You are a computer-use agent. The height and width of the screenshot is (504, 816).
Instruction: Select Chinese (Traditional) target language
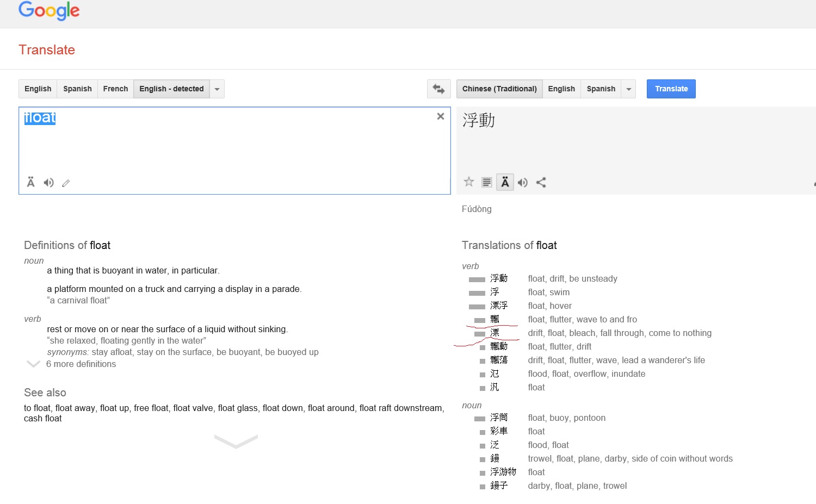coord(499,89)
